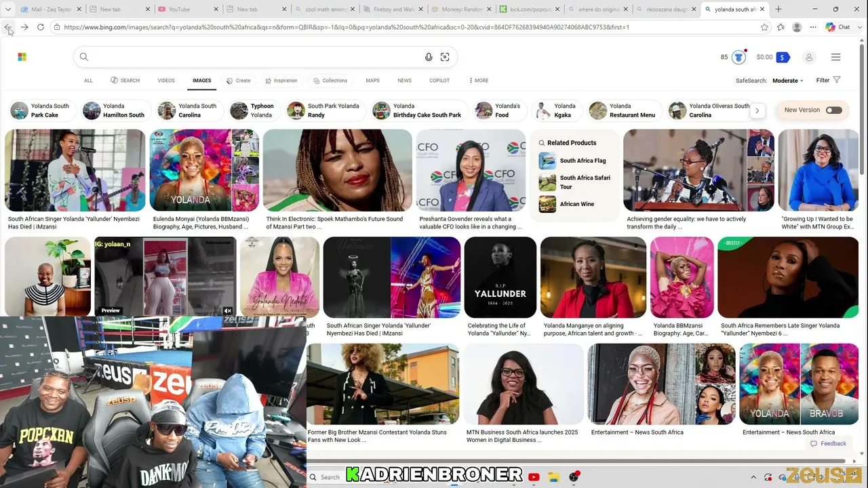Bookmark this page with the star icon
868x488 pixels.
pyautogui.click(x=764, y=27)
